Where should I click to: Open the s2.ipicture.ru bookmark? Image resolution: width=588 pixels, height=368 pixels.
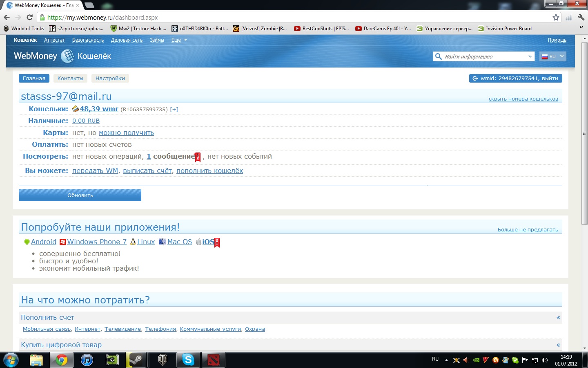pyautogui.click(x=76, y=29)
